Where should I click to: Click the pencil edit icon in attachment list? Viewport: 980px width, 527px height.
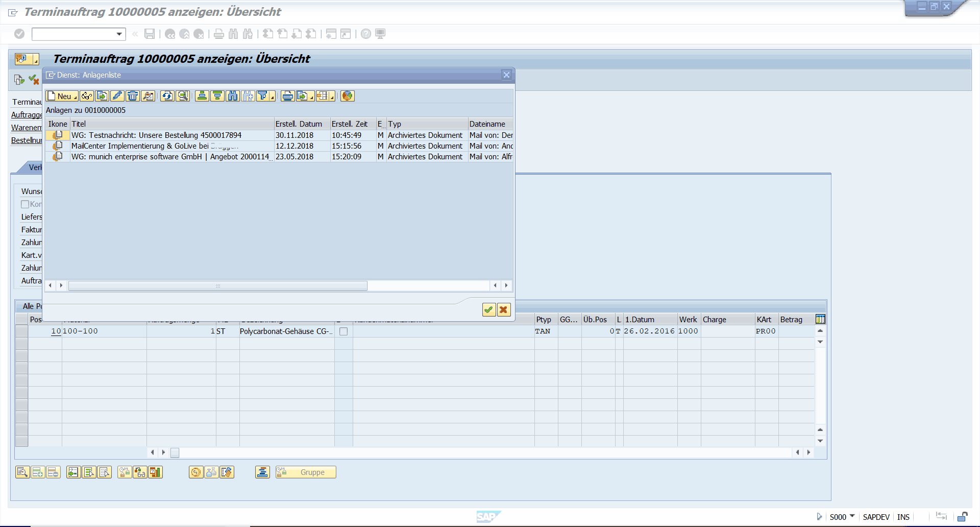pos(117,96)
